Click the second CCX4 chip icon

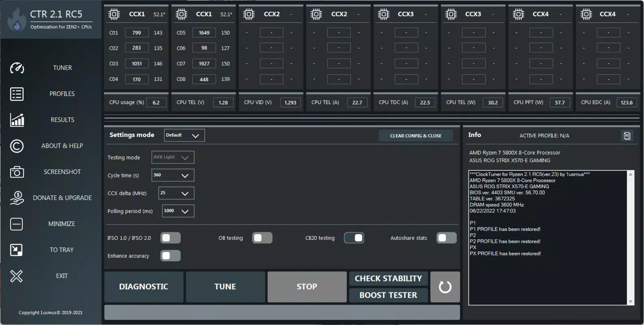[x=586, y=14]
